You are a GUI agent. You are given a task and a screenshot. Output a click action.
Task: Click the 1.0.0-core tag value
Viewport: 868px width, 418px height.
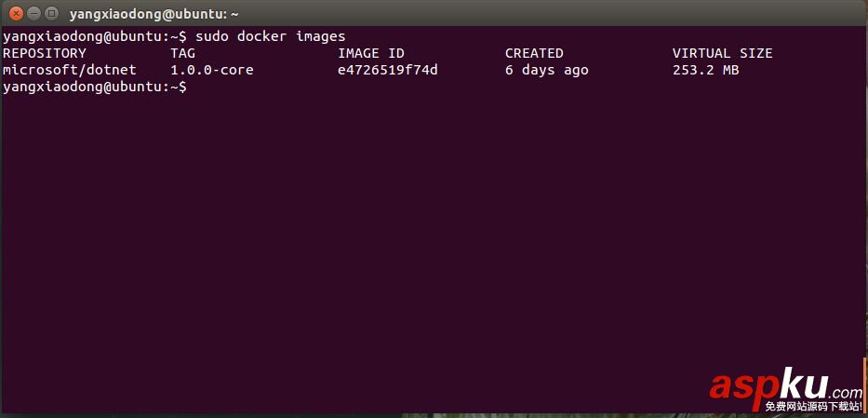[x=211, y=70]
